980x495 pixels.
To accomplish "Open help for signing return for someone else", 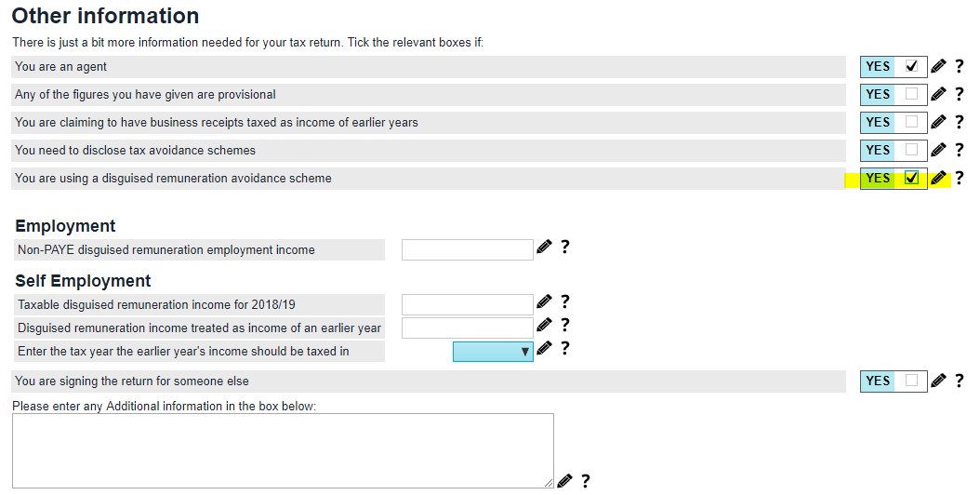I will pos(960,381).
